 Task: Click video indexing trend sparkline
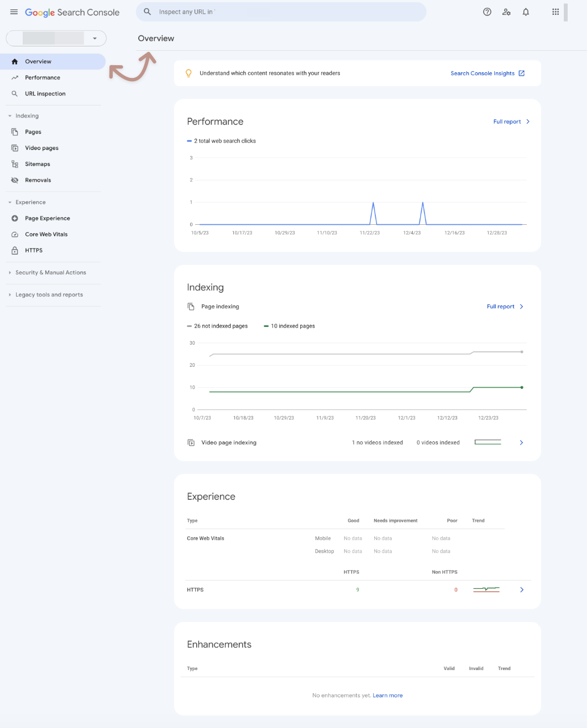tap(488, 442)
